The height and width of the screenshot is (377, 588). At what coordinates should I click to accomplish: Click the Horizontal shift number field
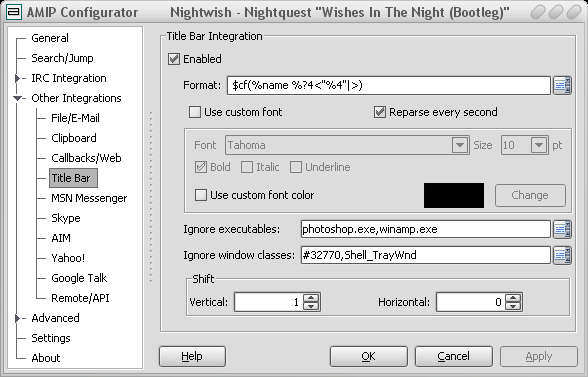pyautogui.click(x=470, y=302)
